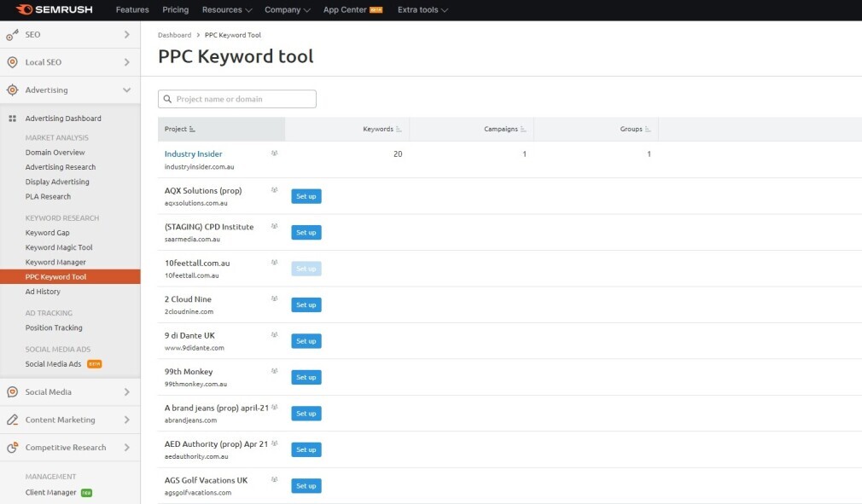The width and height of the screenshot is (862, 504).
Task: Open Keyword Magic Tool in sidebar
Action: 59,247
